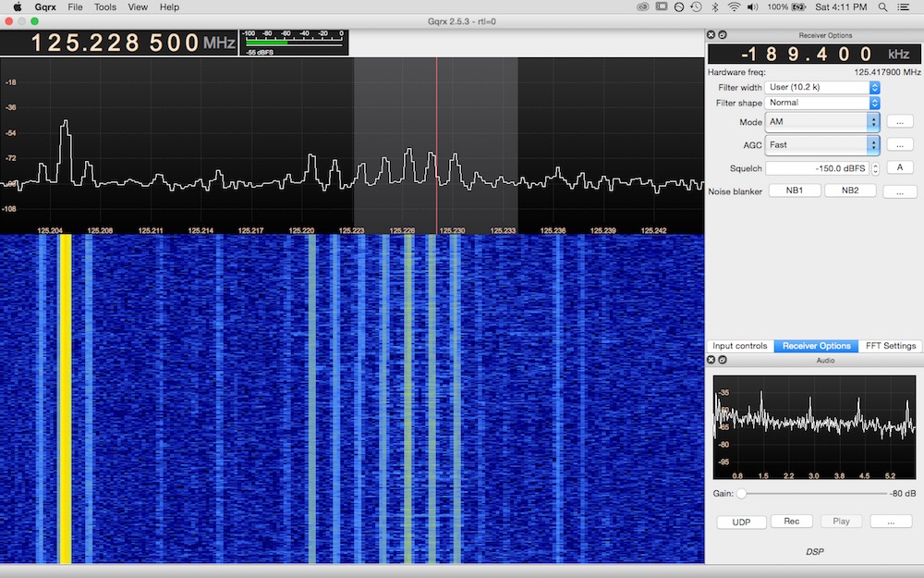The height and width of the screenshot is (578, 924).
Task: Switch to the FFT Settings tab
Action: click(891, 346)
